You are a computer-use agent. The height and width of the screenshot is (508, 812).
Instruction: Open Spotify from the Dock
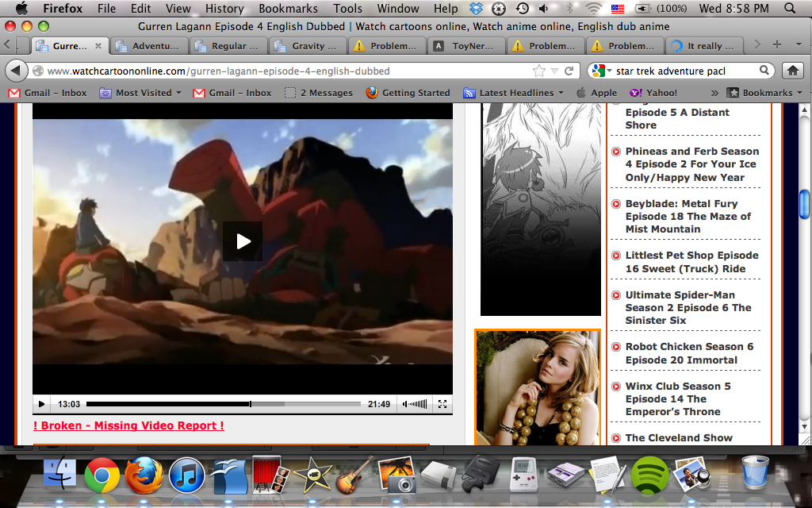point(650,475)
